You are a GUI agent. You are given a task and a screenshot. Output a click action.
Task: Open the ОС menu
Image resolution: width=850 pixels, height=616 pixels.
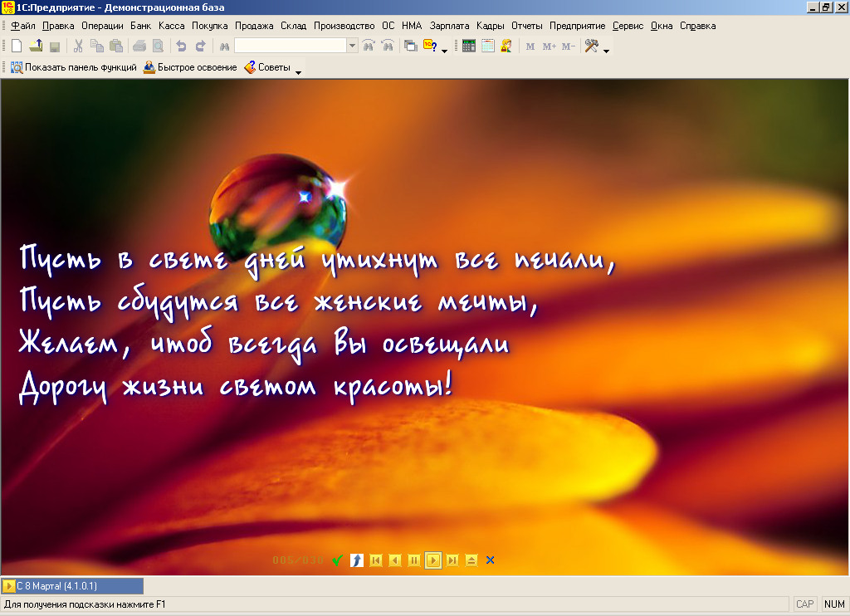click(388, 26)
